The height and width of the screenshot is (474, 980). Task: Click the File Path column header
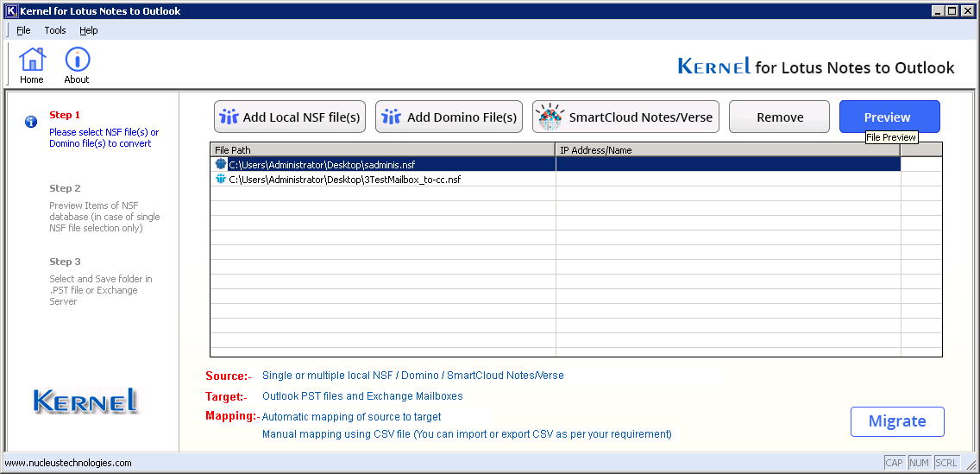(383, 150)
